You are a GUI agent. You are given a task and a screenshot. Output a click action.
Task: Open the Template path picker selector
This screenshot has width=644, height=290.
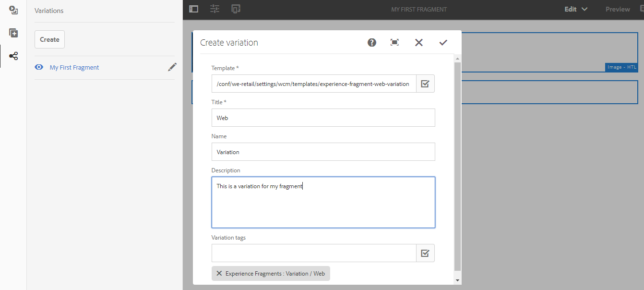(425, 83)
